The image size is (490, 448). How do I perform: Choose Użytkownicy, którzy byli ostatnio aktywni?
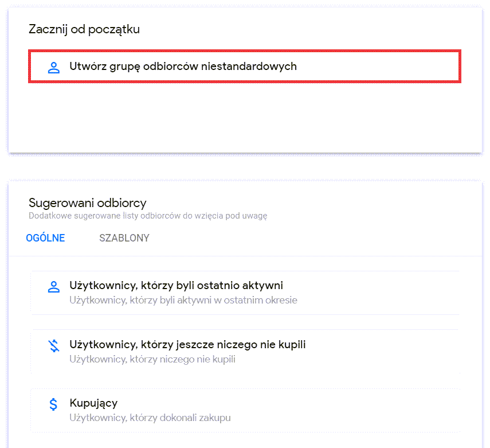[176, 286]
